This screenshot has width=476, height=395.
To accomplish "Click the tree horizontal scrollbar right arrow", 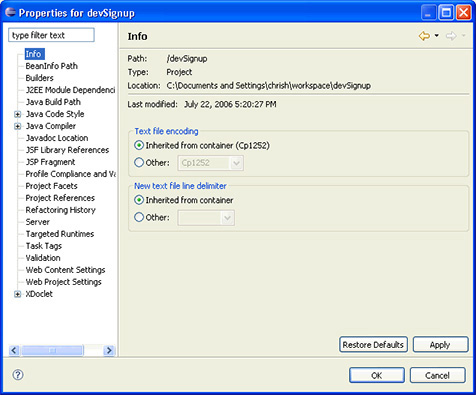I will pyautogui.click(x=109, y=350).
